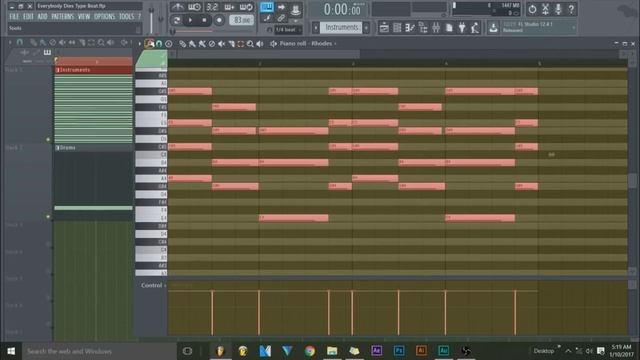
Task: Open the EDIT menu
Action: tap(28, 17)
